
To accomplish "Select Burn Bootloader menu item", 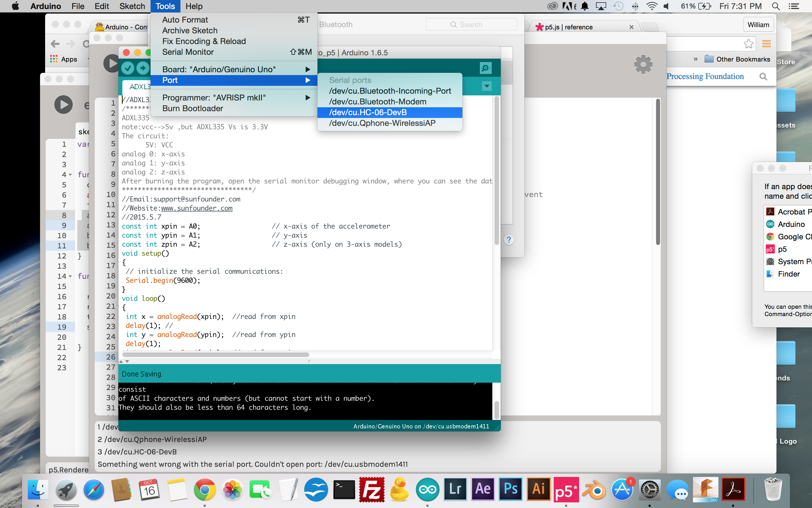I will click(x=234, y=109).
